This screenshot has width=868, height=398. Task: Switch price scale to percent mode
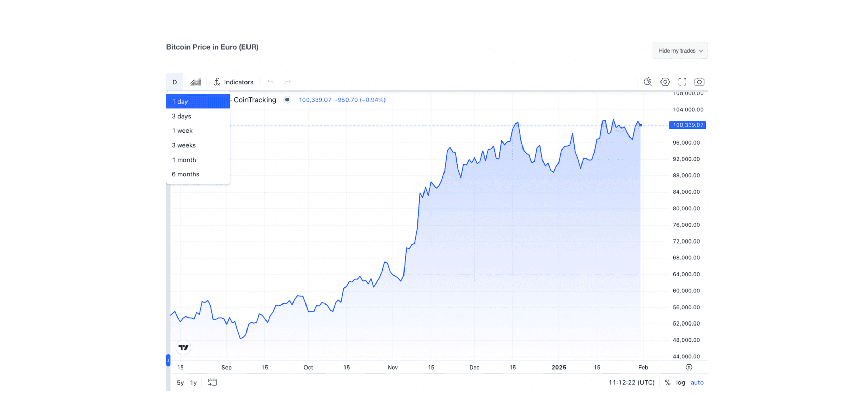667,382
